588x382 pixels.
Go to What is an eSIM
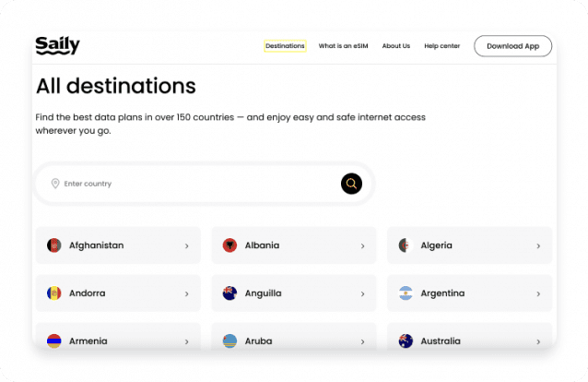(343, 46)
